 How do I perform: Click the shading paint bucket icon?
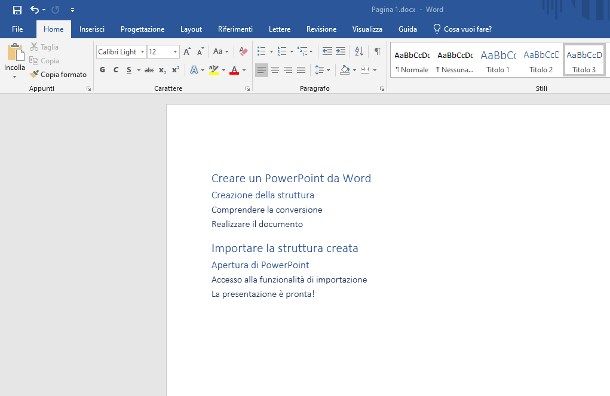[x=345, y=70]
